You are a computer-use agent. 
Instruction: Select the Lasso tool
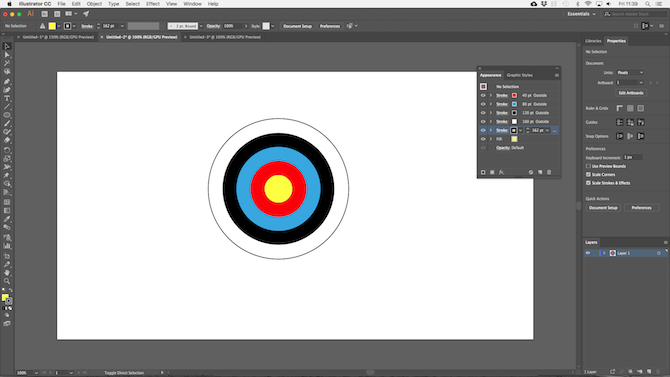[7, 72]
